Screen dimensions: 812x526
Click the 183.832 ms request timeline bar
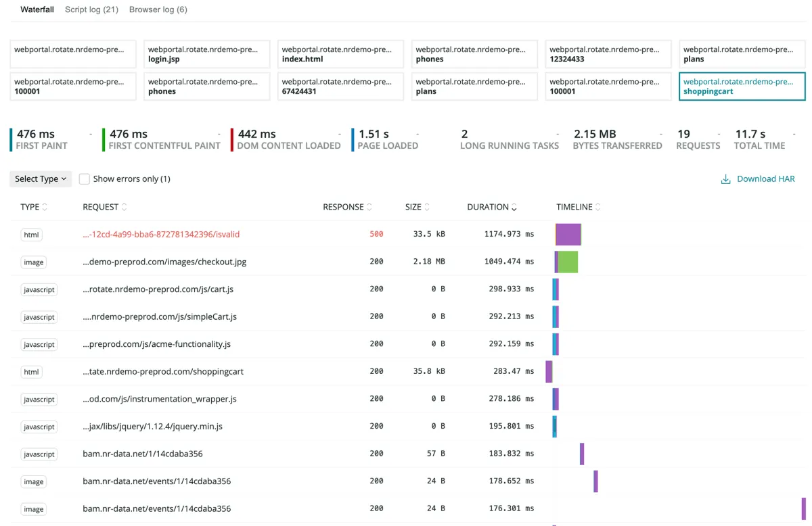[582, 454]
